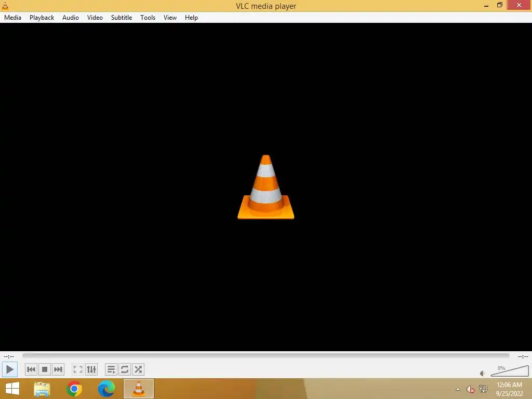Start playback with the Play button
This screenshot has height=399, width=532.
click(9, 369)
